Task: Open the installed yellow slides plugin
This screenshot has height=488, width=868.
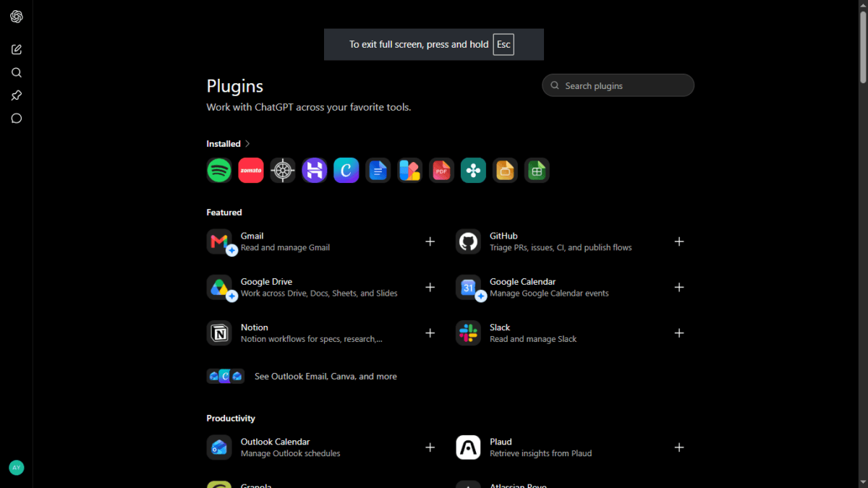Action: 506,171
